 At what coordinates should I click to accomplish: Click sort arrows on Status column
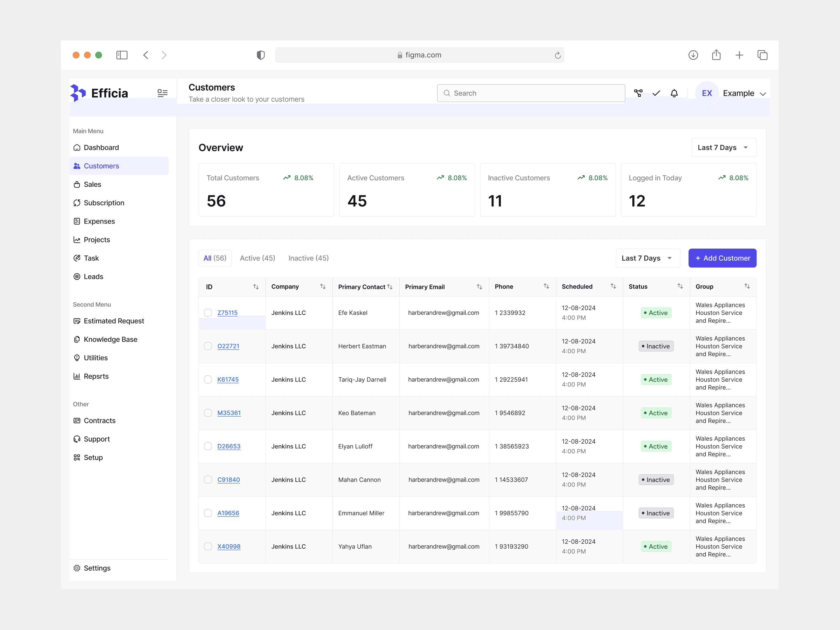pos(680,286)
